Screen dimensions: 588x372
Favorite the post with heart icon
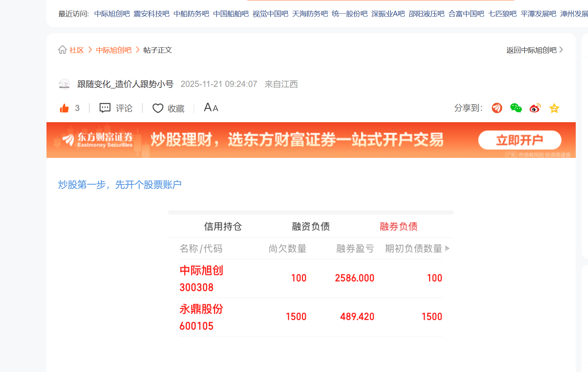[158, 108]
